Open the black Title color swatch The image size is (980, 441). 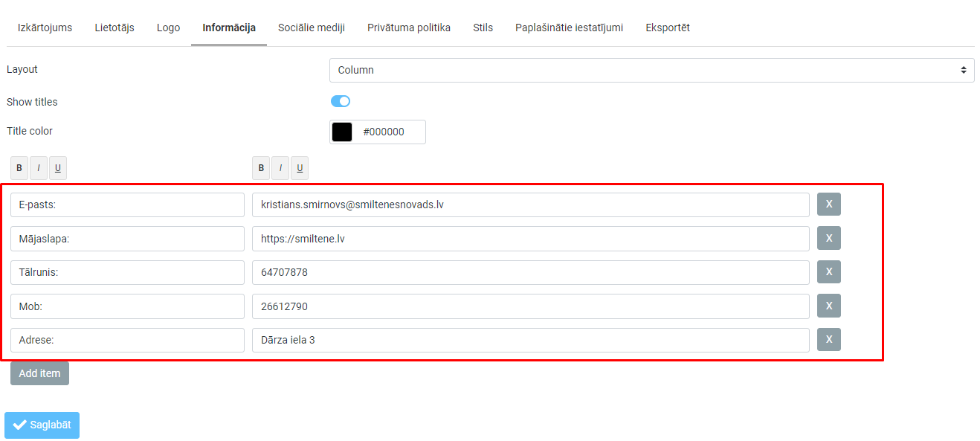click(342, 132)
